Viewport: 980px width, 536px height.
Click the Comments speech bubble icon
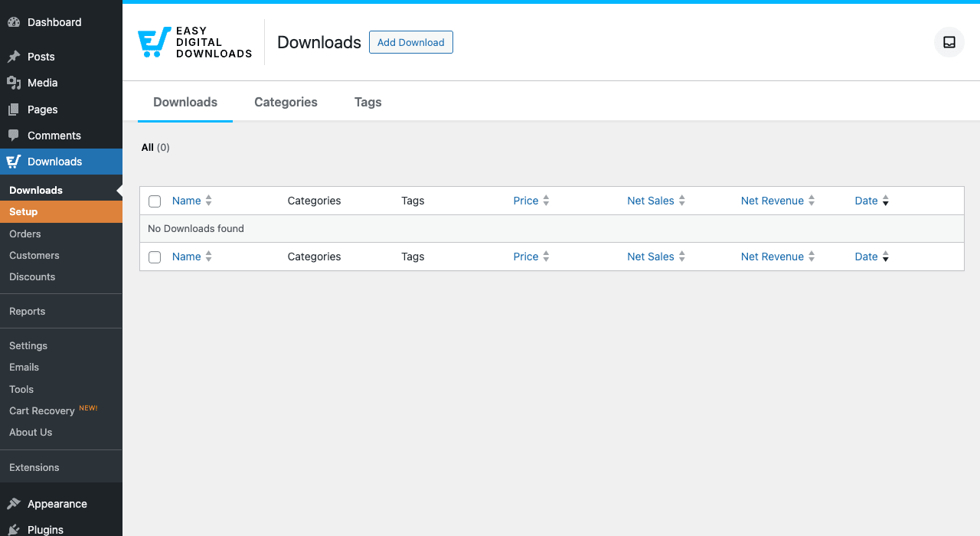(14, 136)
